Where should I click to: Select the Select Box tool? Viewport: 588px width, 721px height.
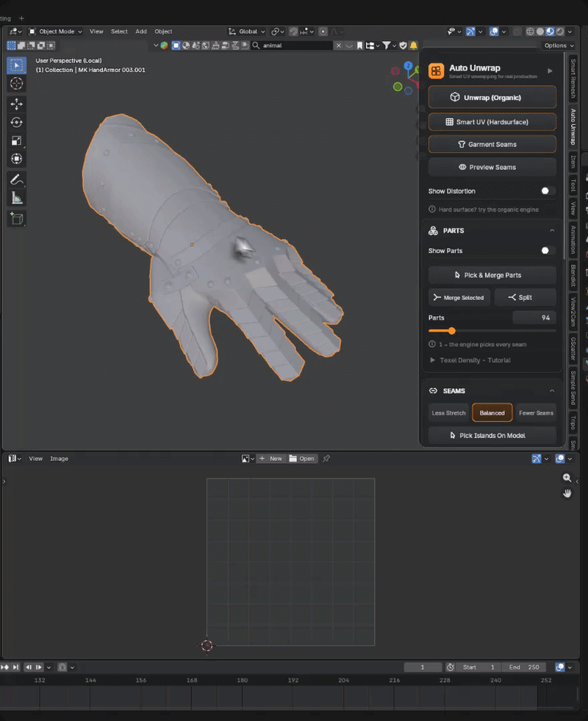[17, 65]
